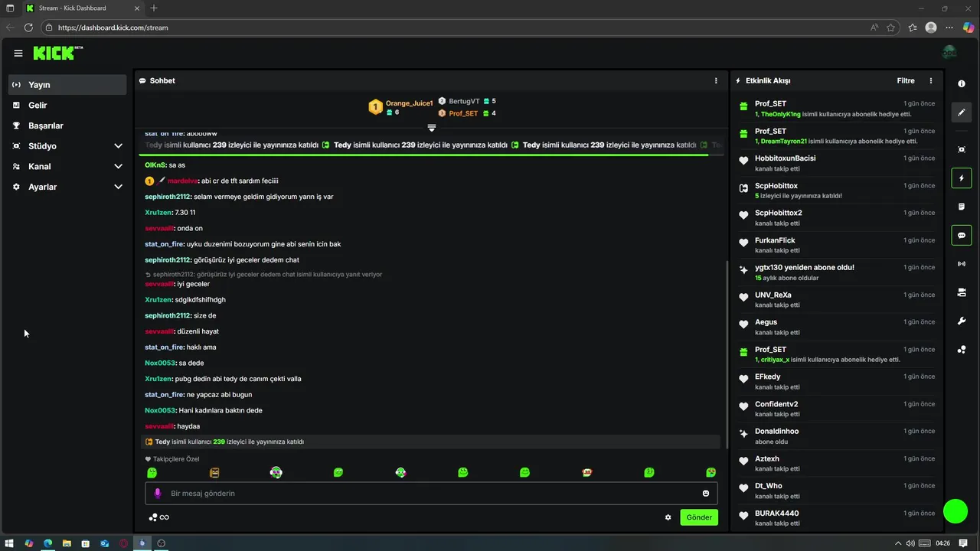Open the info icon in the right sidebar
The height and width of the screenshot is (551, 980).
coord(962,83)
